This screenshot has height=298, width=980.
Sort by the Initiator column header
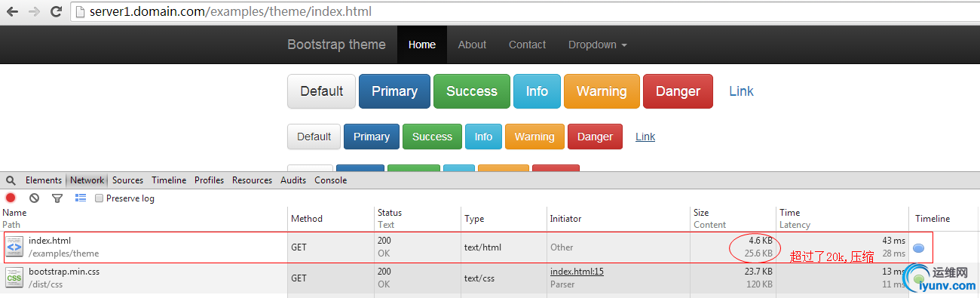click(x=618, y=219)
